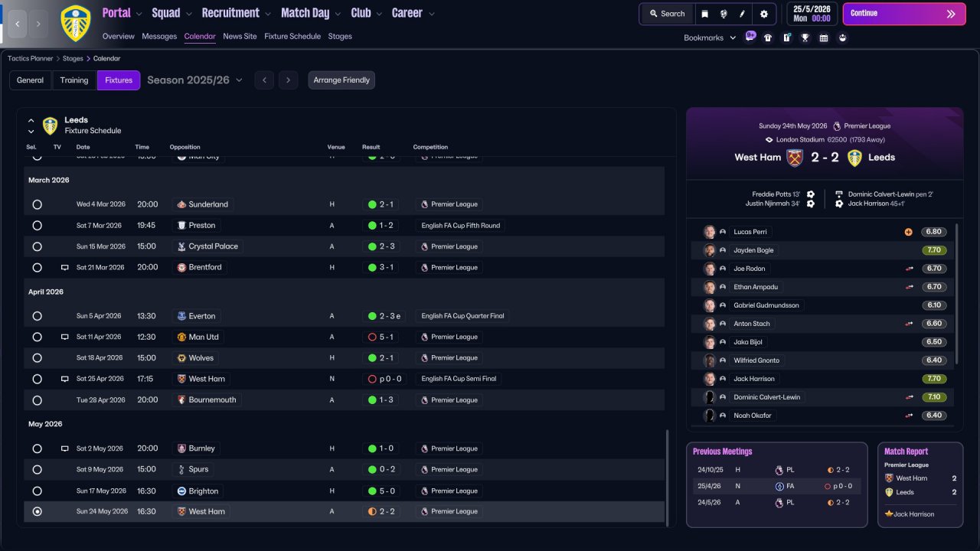The width and height of the screenshot is (980, 551).
Task: Go forward with the right navigation arrow
Action: tap(39, 24)
